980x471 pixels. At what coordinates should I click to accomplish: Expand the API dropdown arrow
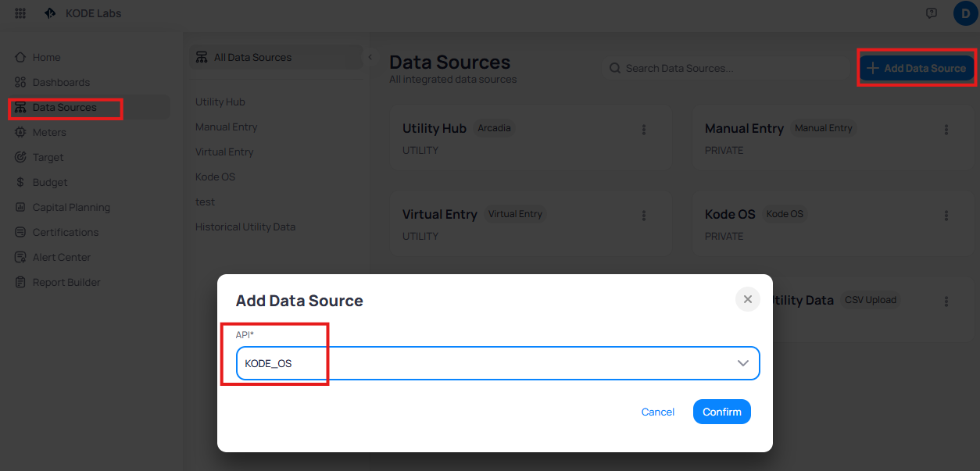coord(743,363)
